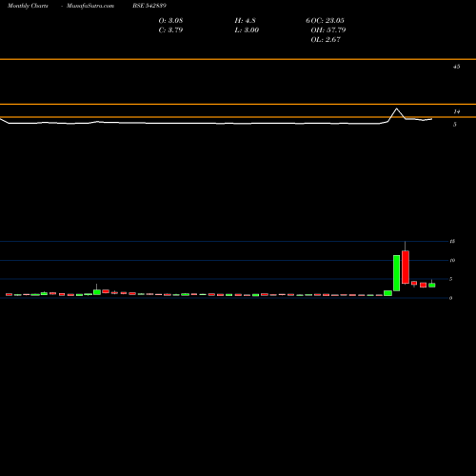Click the high value 'H: 4.8'

coord(245,21)
